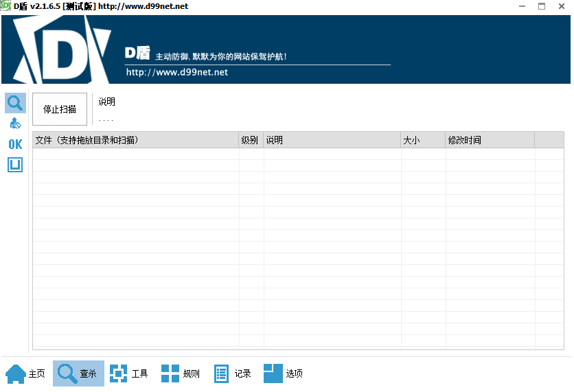Click the 说明 column header in table
574x392 pixels.
coord(332,140)
